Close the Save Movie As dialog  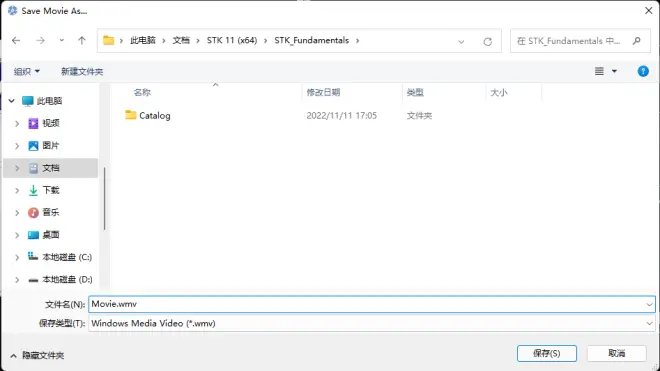(649, 11)
